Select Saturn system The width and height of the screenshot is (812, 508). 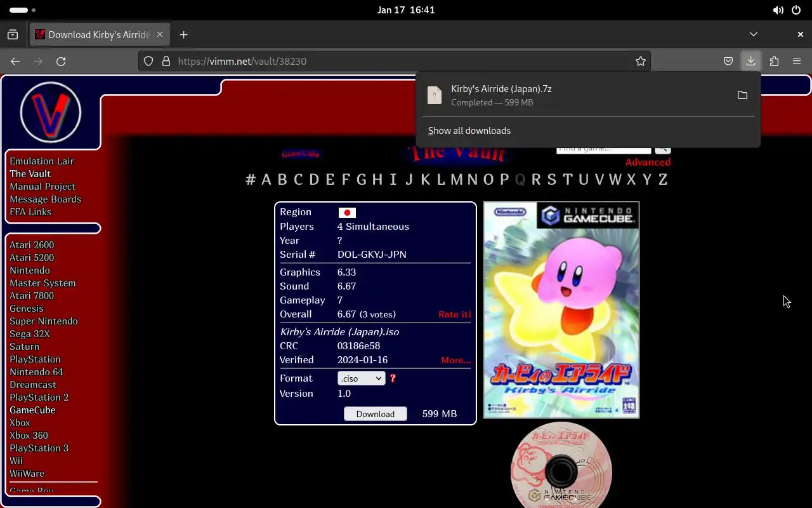click(x=24, y=347)
